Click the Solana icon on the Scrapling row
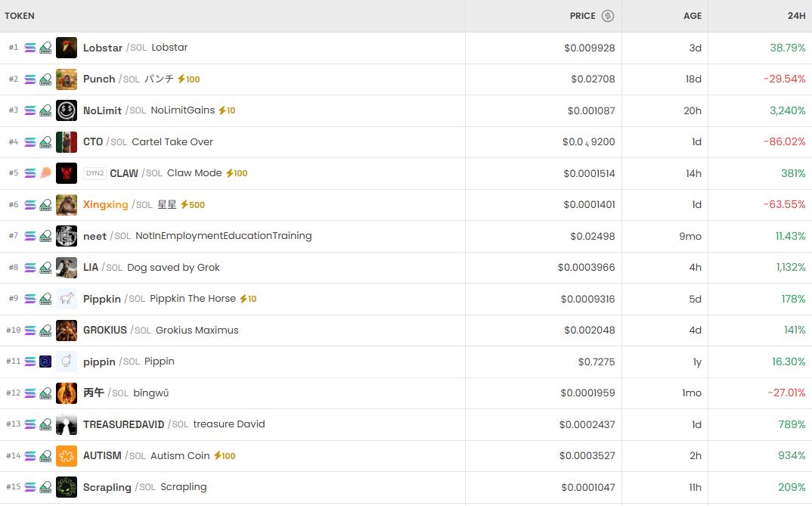The height and width of the screenshot is (506, 812). (x=29, y=488)
